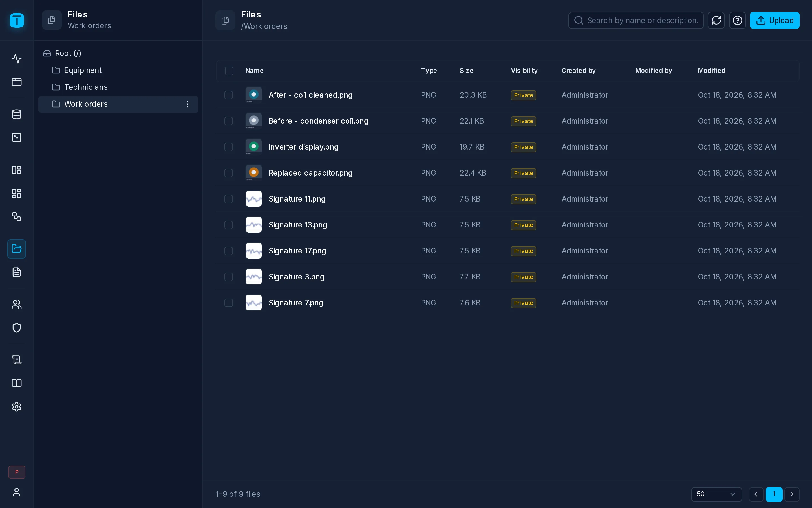Click the user profile icon at bottom
Image resolution: width=812 pixels, height=508 pixels.
(16, 492)
